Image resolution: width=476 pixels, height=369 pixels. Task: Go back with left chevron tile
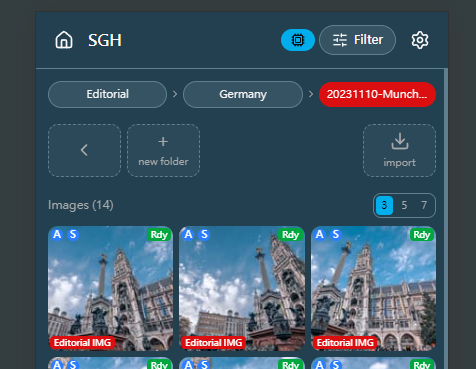coord(84,150)
